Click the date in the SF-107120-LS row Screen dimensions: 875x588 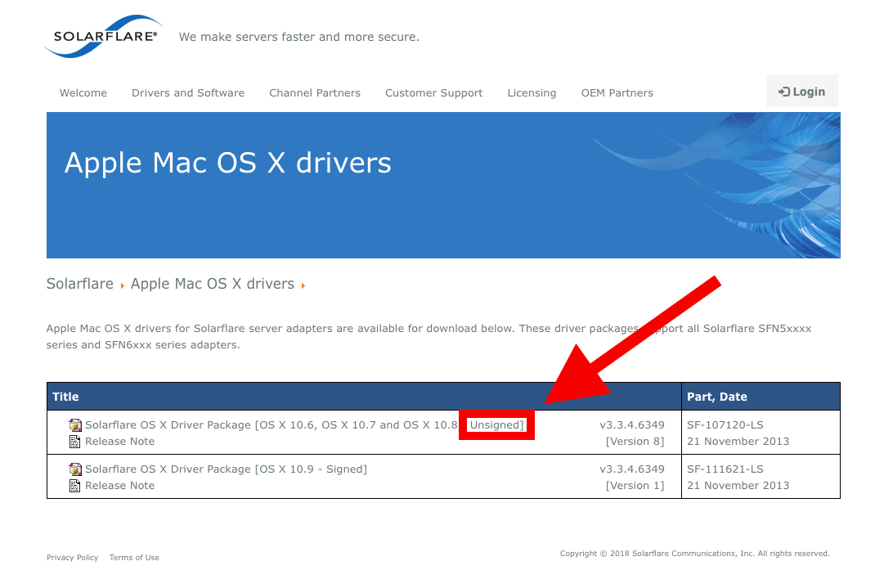738,442
